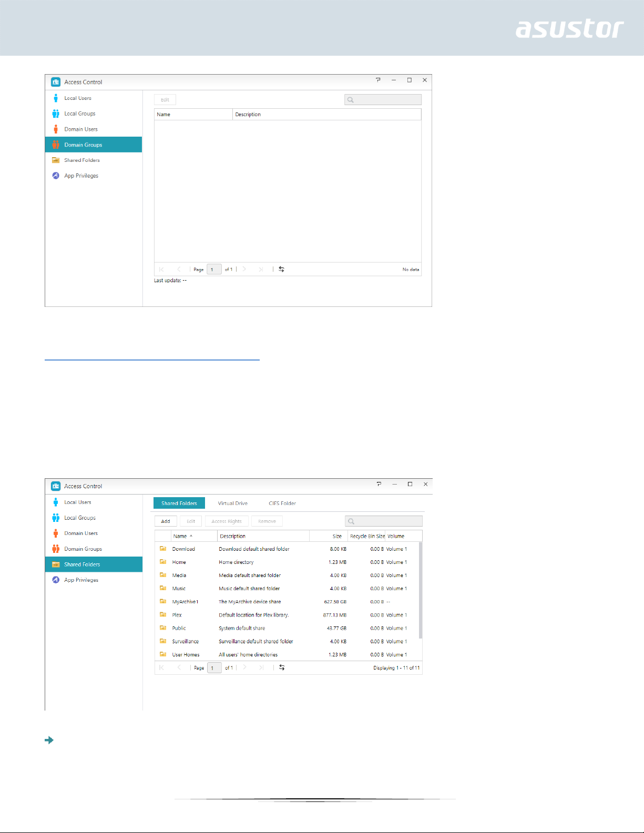Open Shared Folders in upper Access Control window
The width and height of the screenshot is (644, 833).
click(94, 160)
